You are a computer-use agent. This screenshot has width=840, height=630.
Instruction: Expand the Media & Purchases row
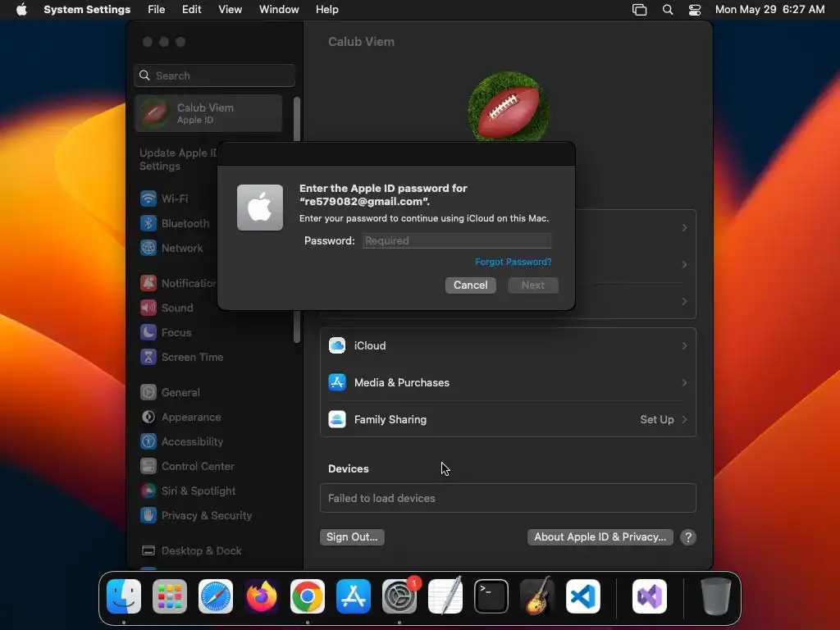point(508,383)
